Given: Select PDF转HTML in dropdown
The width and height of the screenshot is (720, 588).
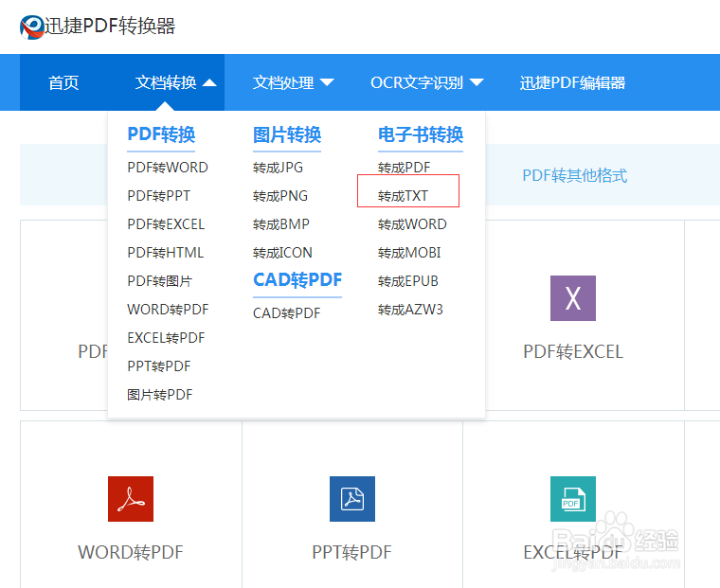Looking at the screenshot, I should point(165,253).
